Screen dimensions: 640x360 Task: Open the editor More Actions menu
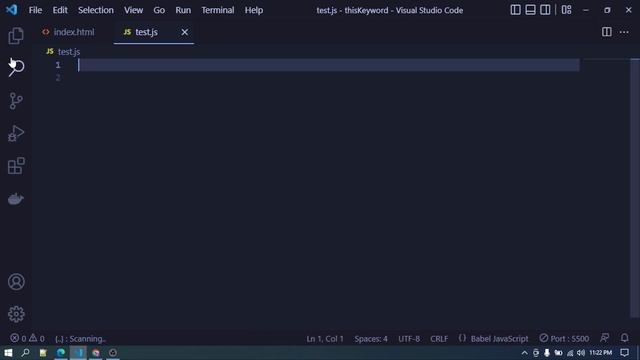[x=624, y=32]
